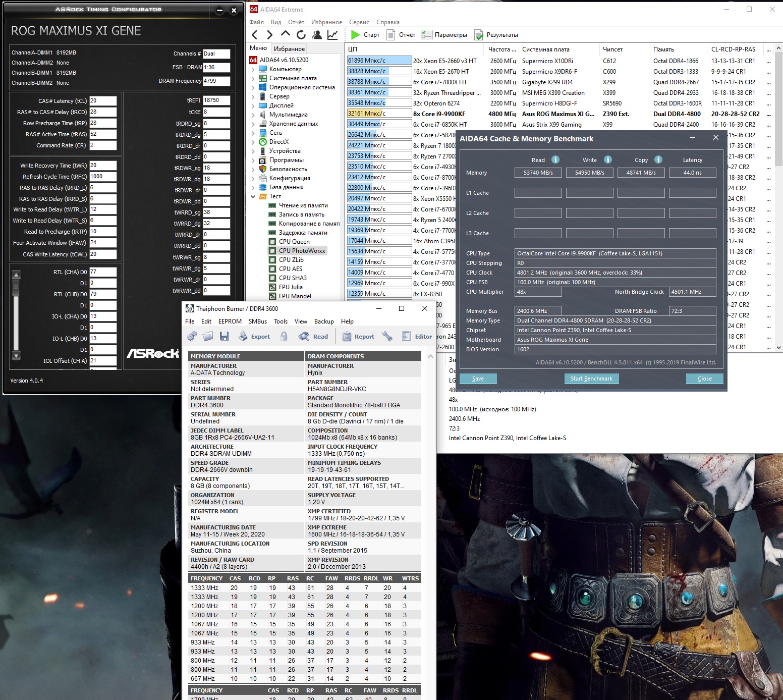Save the dump with Thaiphoon's floppy icon
Viewport: 783px width, 700px height.
pyautogui.click(x=225, y=337)
